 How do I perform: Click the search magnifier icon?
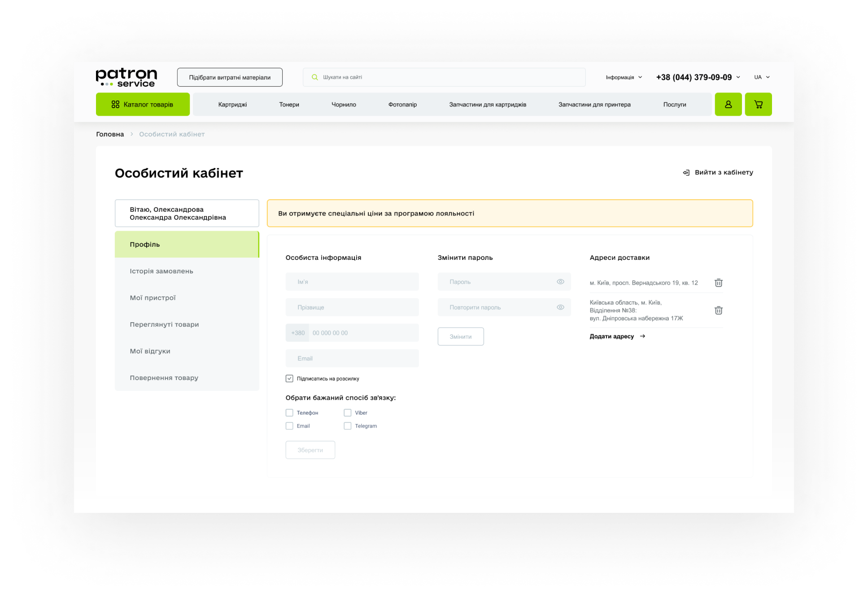[315, 77]
